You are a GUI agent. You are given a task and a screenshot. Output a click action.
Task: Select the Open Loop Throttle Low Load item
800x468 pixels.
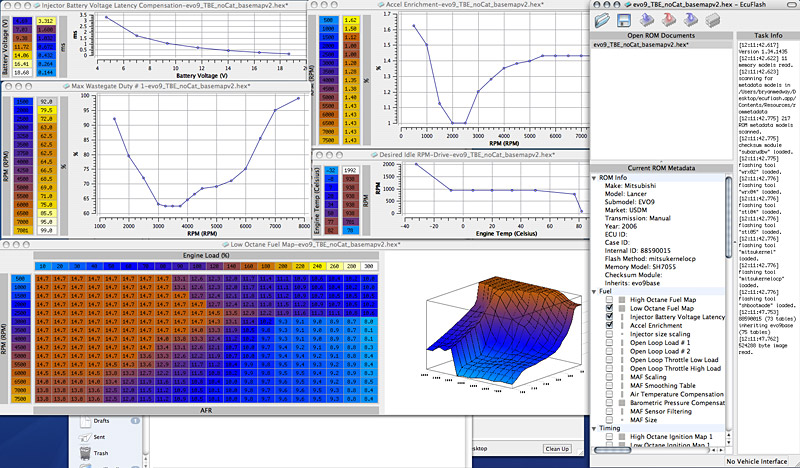[674, 360]
